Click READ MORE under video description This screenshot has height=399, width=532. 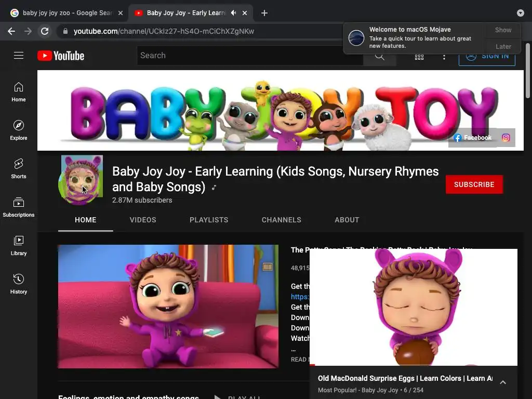[300, 360]
